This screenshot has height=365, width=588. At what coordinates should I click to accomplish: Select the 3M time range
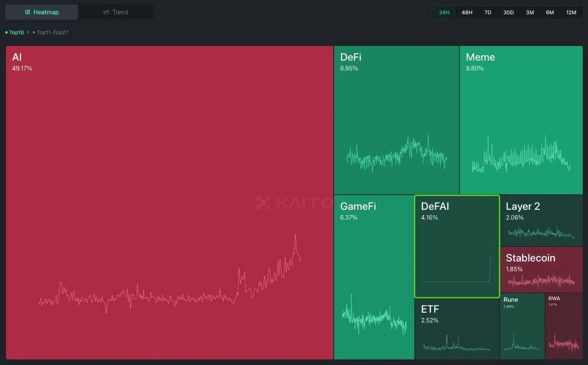pos(530,12)
